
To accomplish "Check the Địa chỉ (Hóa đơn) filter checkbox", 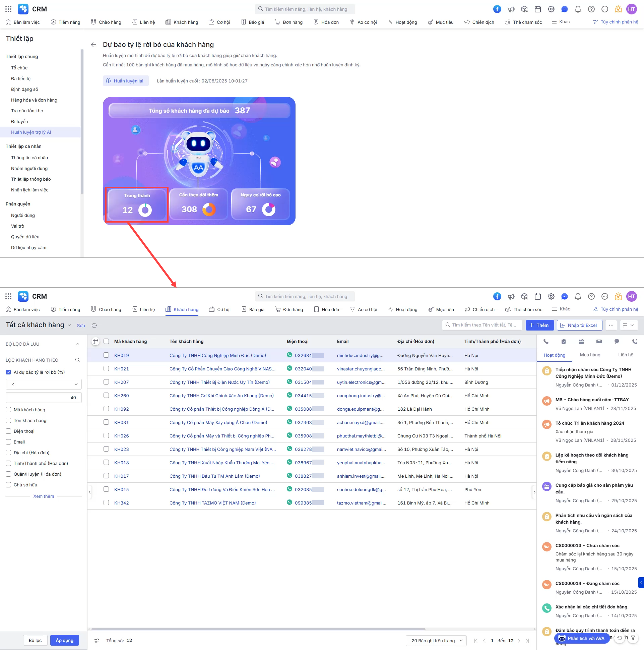I will pyautogui.click(x=8, y=453).
